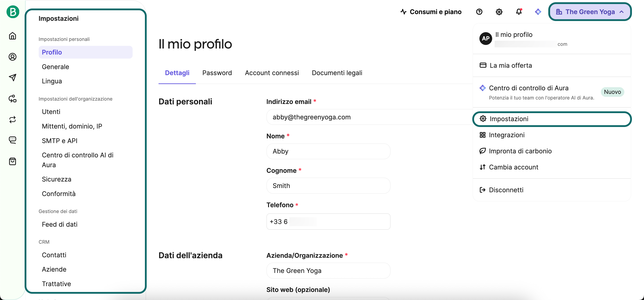644x300 pixels.
Task: Open the Contacts icon in sidebar
Action: point(13,57)
